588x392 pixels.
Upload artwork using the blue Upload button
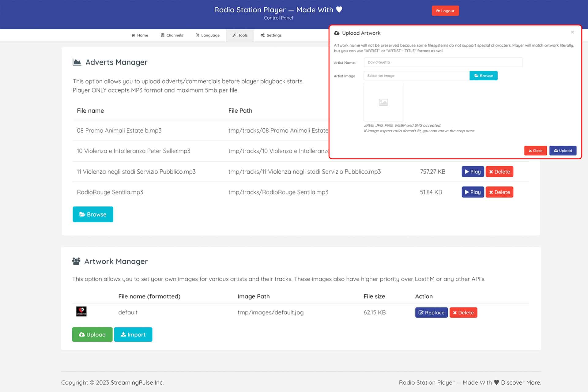pos(563,151)
